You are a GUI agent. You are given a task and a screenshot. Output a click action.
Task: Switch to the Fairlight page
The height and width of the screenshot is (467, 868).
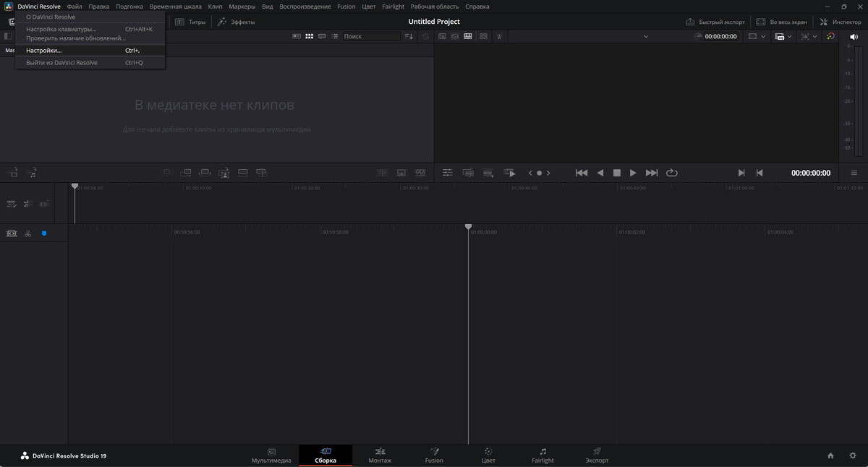tap(542, 455)
